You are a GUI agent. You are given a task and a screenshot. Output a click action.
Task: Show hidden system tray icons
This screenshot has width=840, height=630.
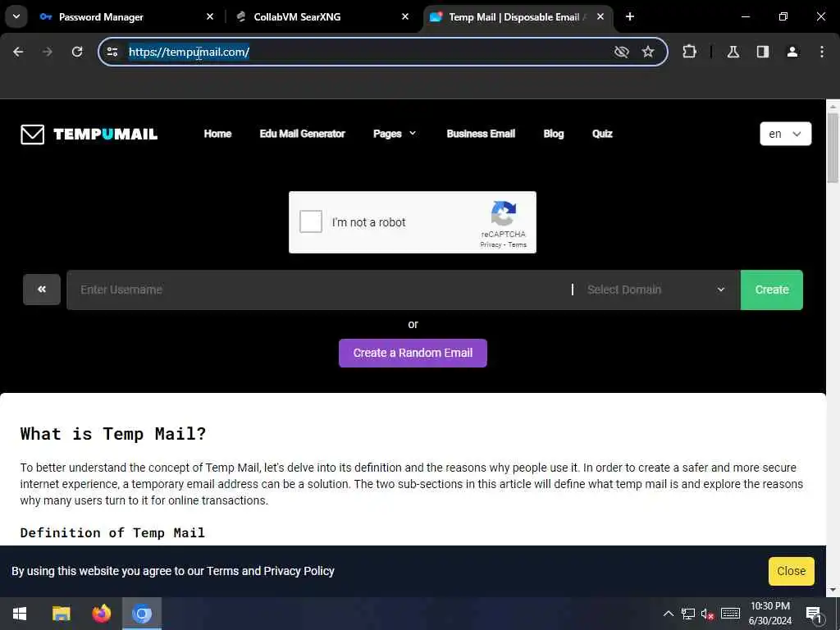point(668,614)
